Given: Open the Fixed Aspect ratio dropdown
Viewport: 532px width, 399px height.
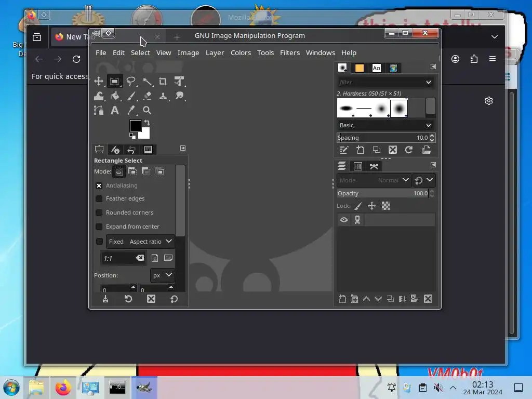Looking at the screenshot, I should (x=140, y=242).
